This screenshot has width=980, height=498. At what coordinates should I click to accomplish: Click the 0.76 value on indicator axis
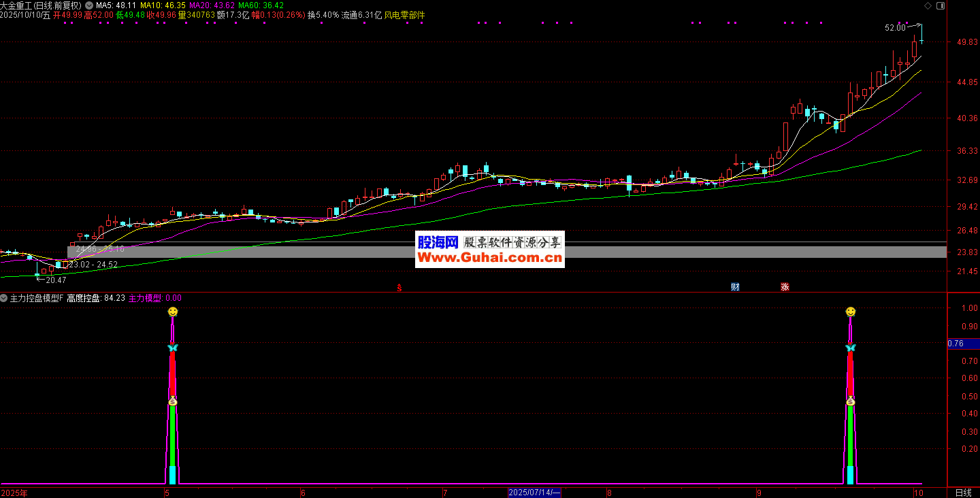[x=955, y=344]
